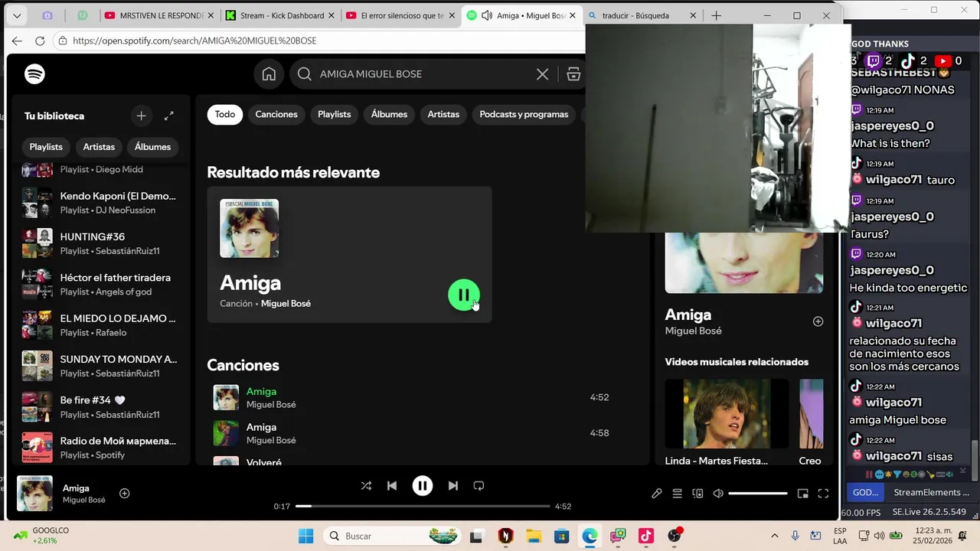Open the SUNDAY TO MONDAY playlist
The height and width of the screenshot is (551, 980).
point(101,366)
